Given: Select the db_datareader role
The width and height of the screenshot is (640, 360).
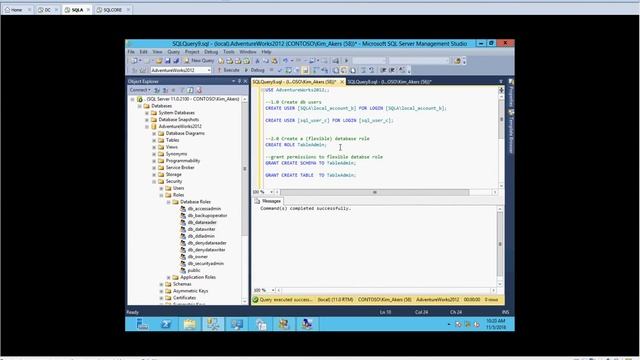Looking at the screenshot, I should click(202, 223).
